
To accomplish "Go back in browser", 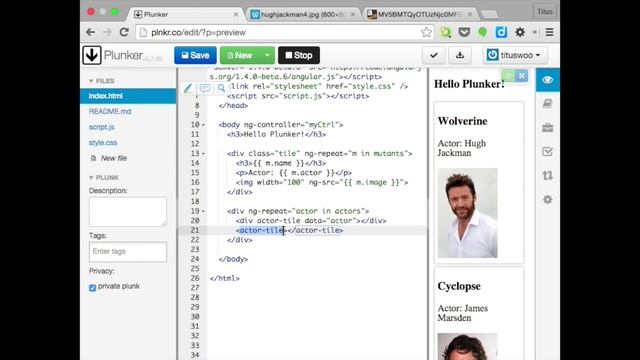I will [x=91, y=32].
